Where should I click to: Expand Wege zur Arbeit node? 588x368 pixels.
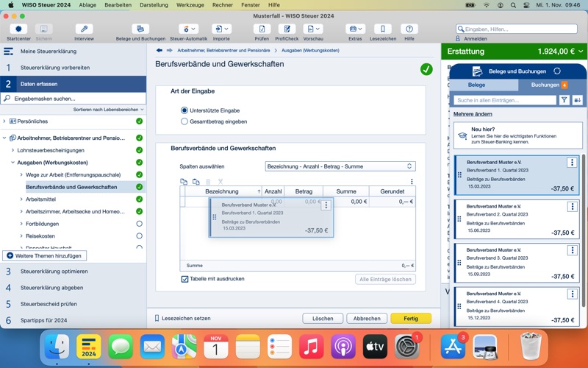coord(21,174)
